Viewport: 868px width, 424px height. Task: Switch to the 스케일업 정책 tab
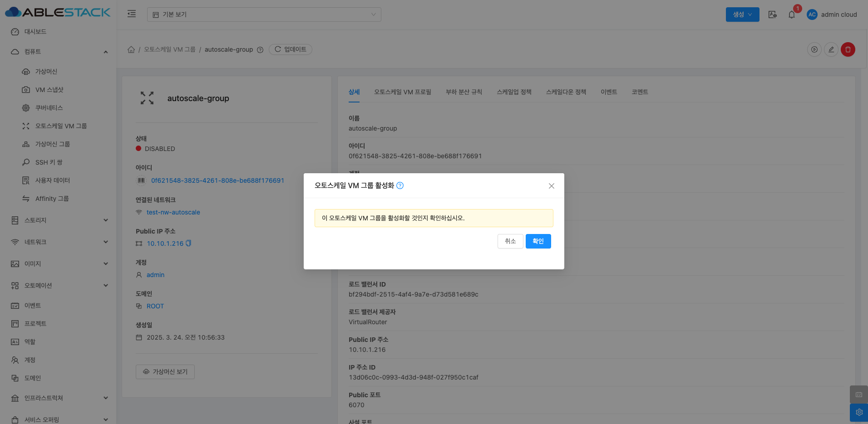click(514, 92)
